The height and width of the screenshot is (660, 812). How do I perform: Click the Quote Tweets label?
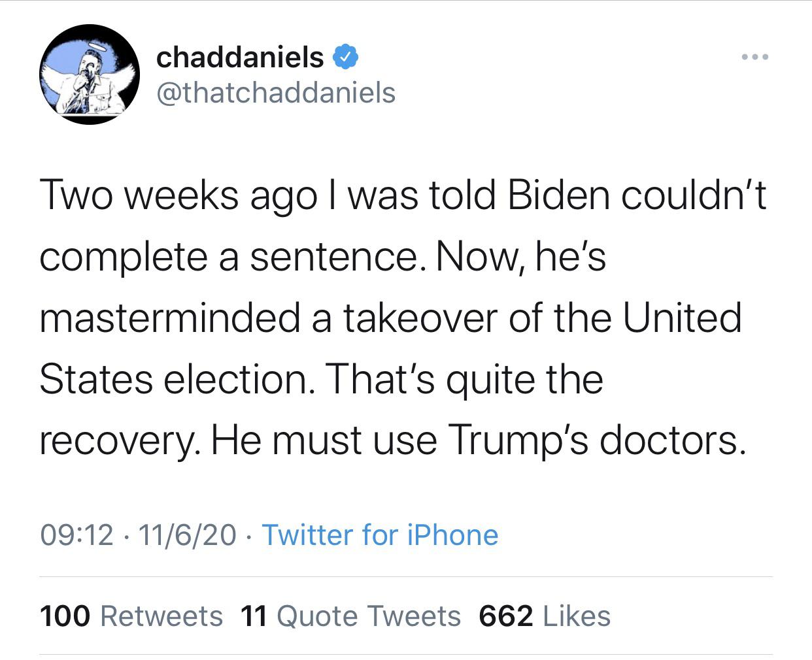click(369, 616)
